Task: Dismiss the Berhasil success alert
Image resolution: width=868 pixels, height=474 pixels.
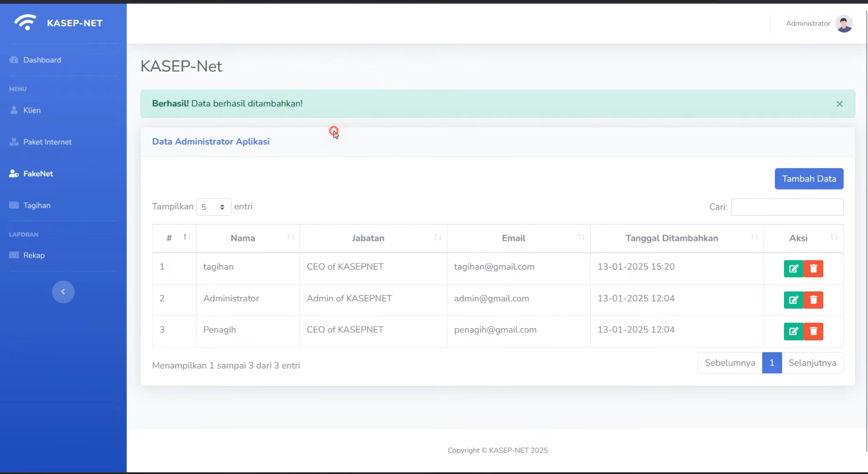Action: pyautogui.click(x=839, y=104)
